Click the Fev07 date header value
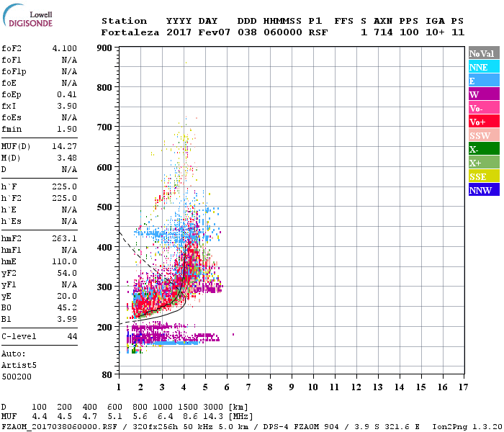Viewport: 504px width, 432px height. pos(214,32)
